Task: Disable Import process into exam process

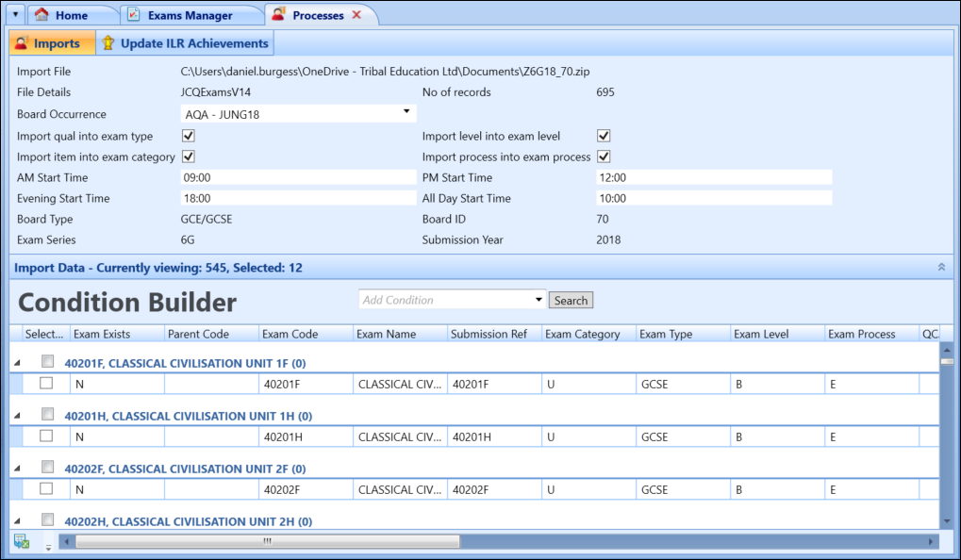Action: point(603,156)
